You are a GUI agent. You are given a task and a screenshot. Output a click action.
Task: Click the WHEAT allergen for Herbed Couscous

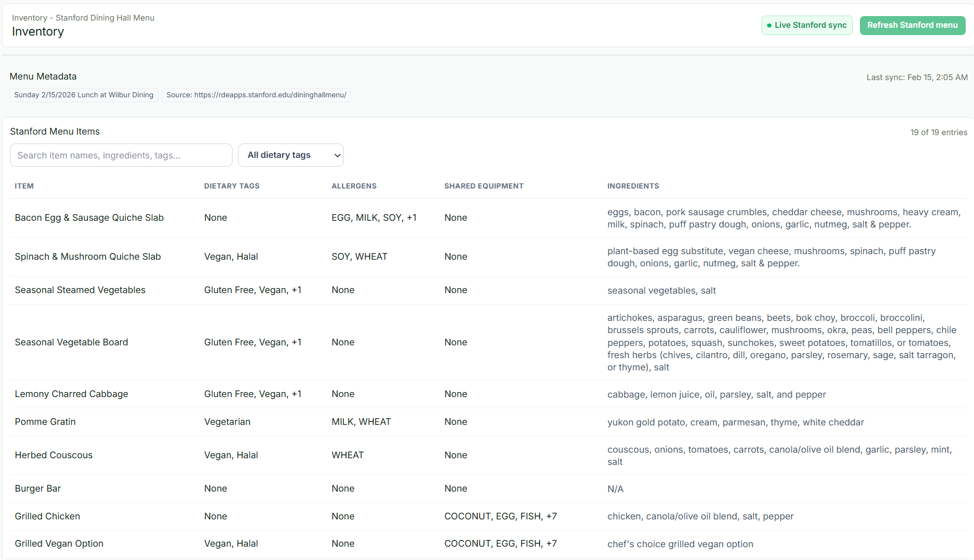point(348,455)
